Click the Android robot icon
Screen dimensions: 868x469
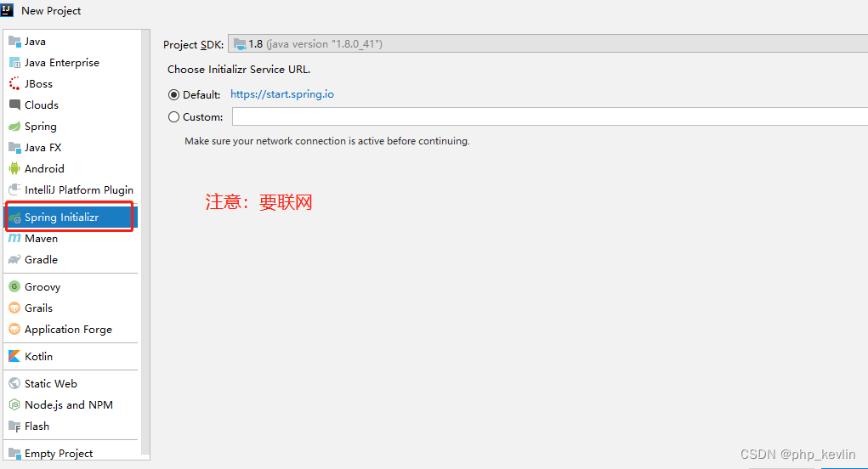tap(14, 168)
